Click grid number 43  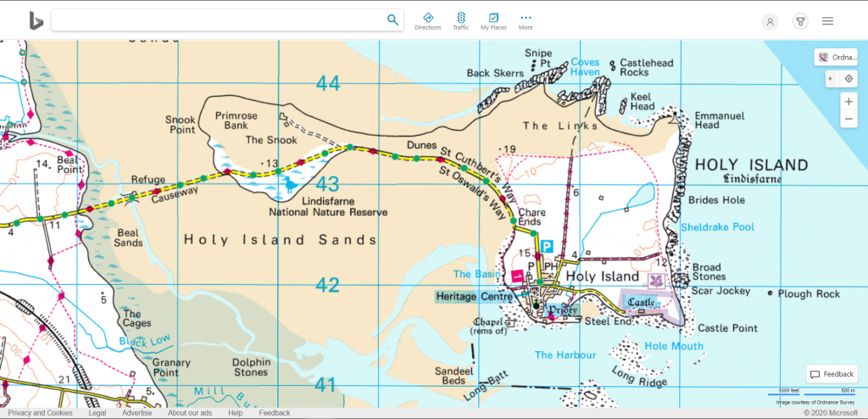[326, 184]
